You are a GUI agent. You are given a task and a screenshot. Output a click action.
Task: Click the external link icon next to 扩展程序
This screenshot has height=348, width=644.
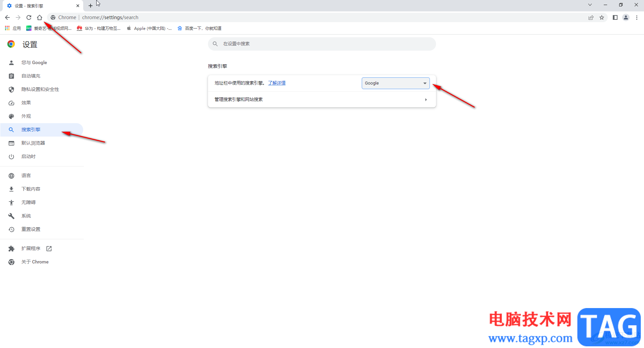coord(49,248)
